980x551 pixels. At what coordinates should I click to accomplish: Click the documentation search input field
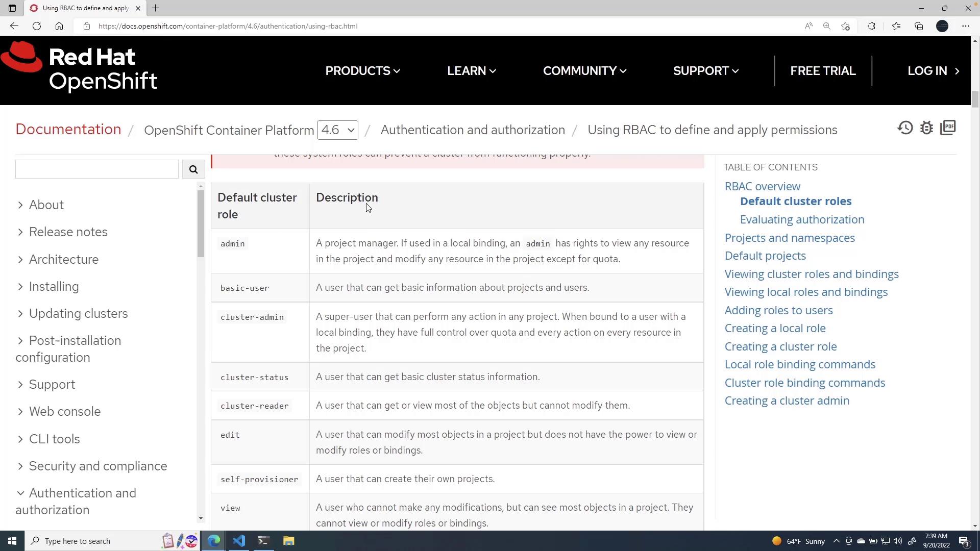97,169
